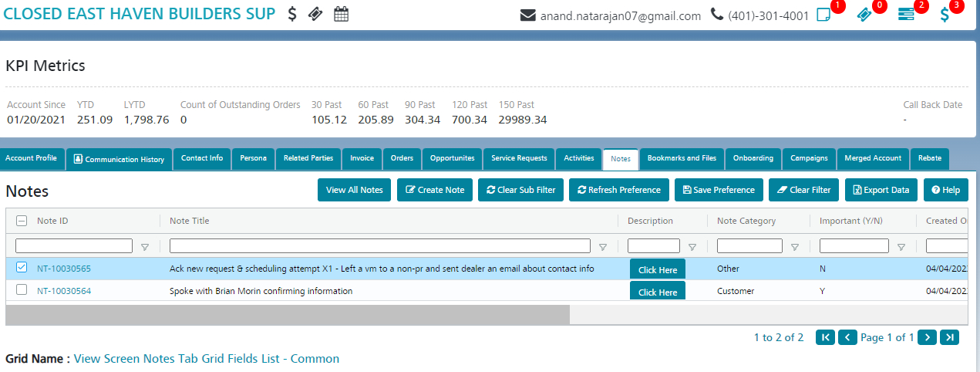Uncheck the NT-10030565 row checkbox
The image size is (980, 372).
tap(22, 268)
